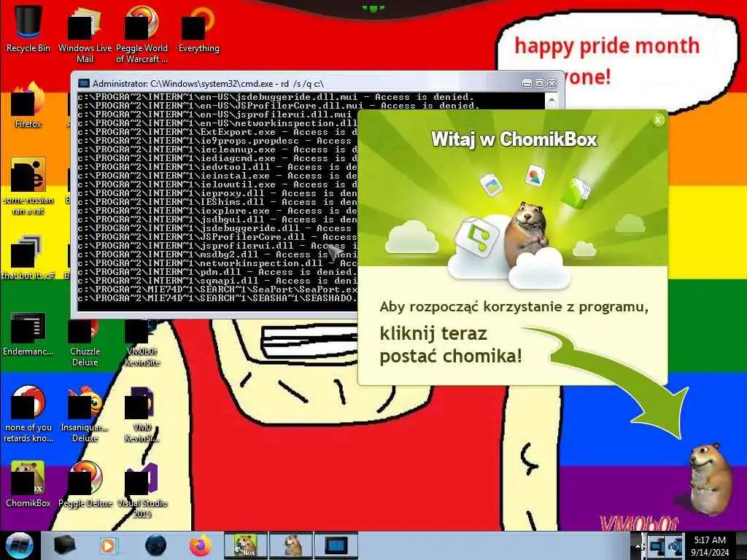Viewport: 747px width, 560px height.
Task: Select the Peggle World of Warcraft icon
Action: coord(142,34)
